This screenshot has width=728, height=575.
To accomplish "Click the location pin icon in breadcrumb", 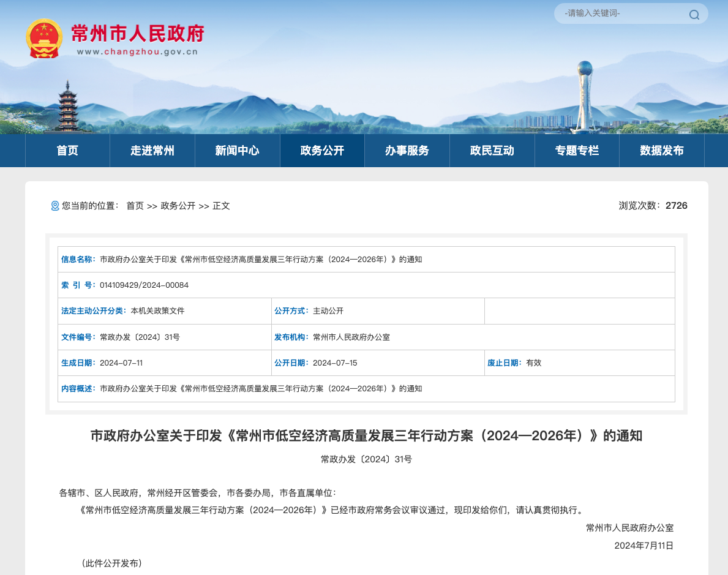I will tap(54, 206).
